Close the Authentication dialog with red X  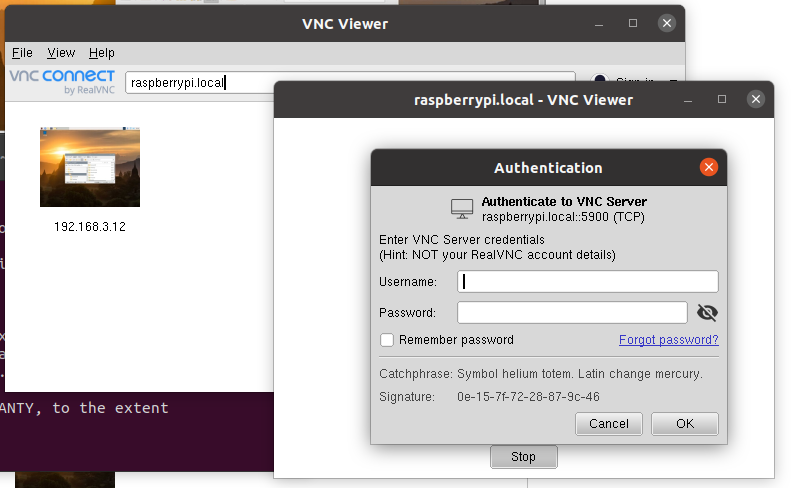709,167
